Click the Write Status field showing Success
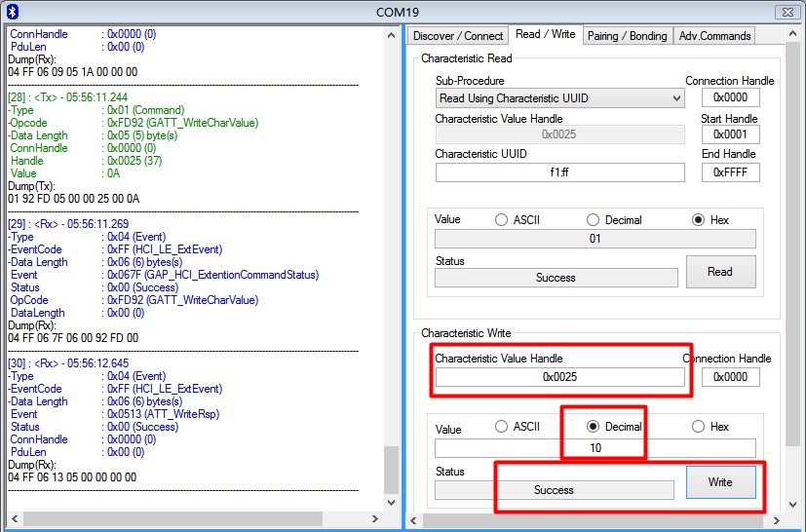The width and height of the screenshot is (806, 532). (555, 490)
